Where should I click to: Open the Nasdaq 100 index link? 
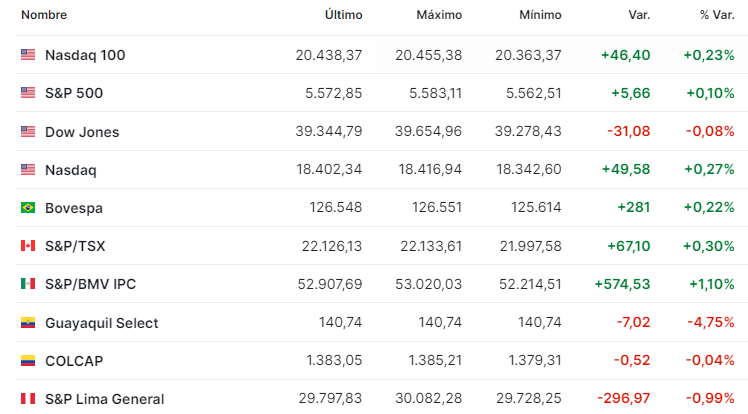point(85,55)
